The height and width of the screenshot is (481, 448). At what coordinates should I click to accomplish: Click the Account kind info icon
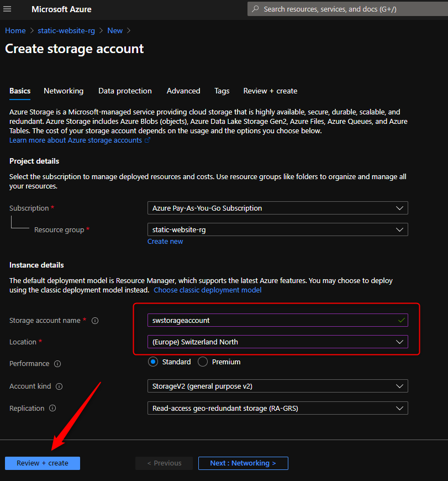59,386
